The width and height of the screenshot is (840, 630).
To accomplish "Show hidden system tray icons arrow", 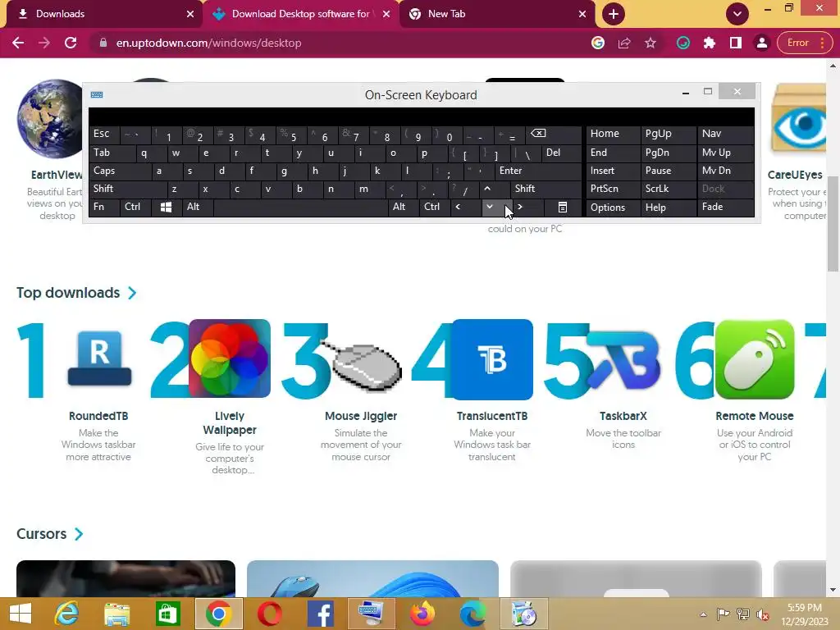I will click(x=703, y=614).
